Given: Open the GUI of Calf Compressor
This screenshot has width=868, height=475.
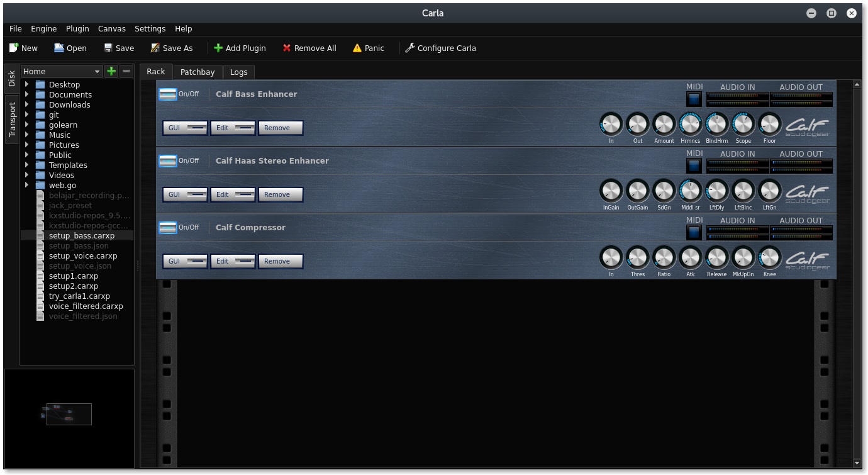Looking at the screenshot, I should pyautogui.click(x=184, y=260).
